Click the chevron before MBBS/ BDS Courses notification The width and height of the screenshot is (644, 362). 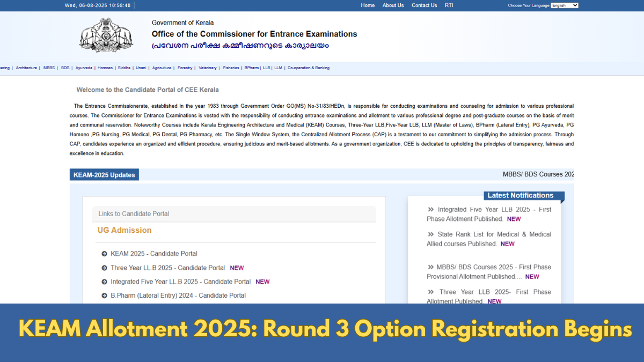pos(431,267)
